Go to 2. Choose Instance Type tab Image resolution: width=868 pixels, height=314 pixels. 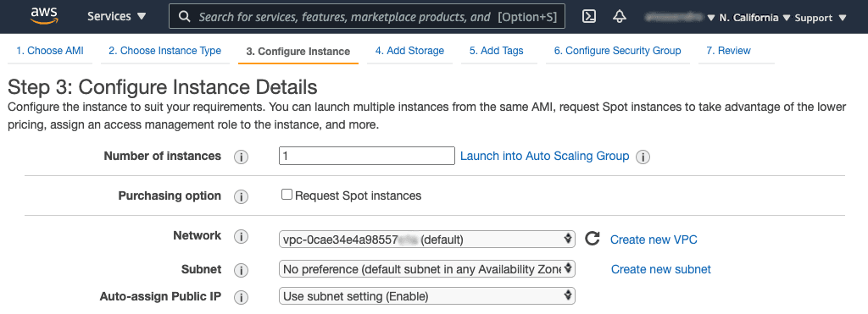165,51
